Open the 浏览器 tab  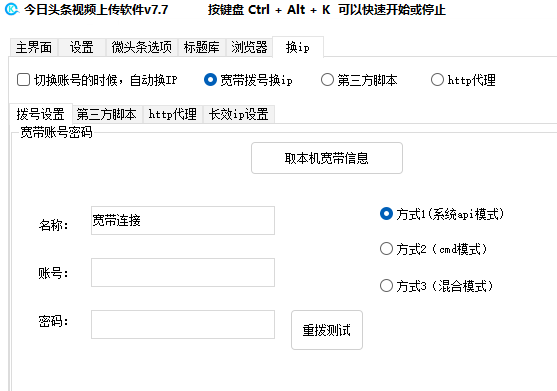(x=249, y=47)
